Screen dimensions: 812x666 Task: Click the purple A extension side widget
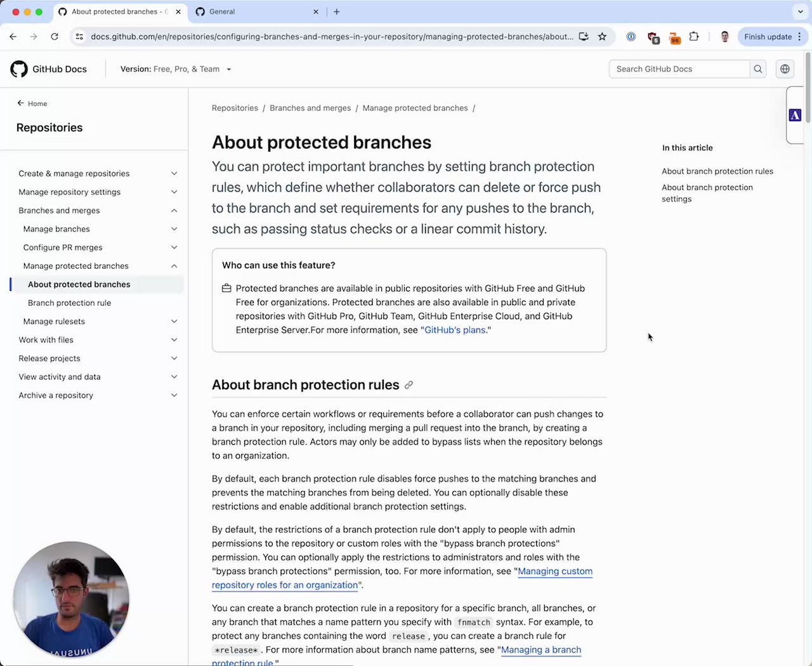pyautogui.click(x=795, y=115)
